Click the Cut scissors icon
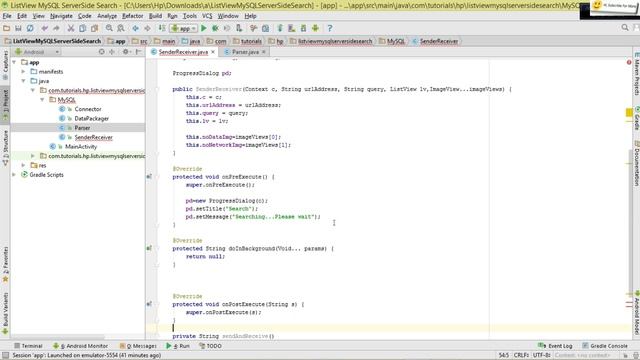The width and height of the screenshot is (640, 360). [71, 28]
